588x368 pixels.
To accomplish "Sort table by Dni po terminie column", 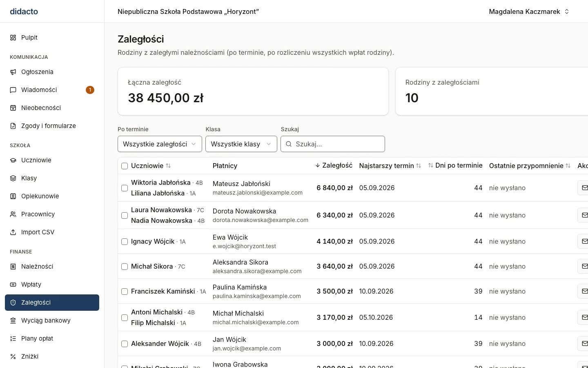I will [x=455, y=166].
